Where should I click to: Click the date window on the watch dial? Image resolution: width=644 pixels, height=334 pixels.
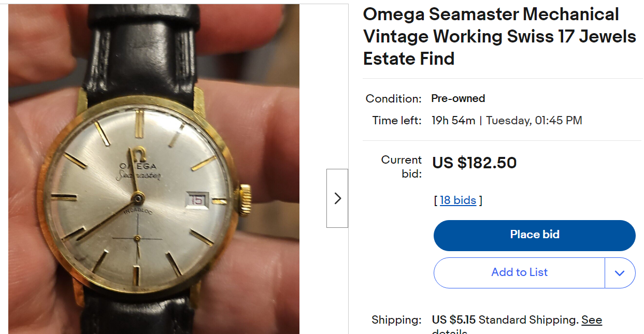click(197, 200)
